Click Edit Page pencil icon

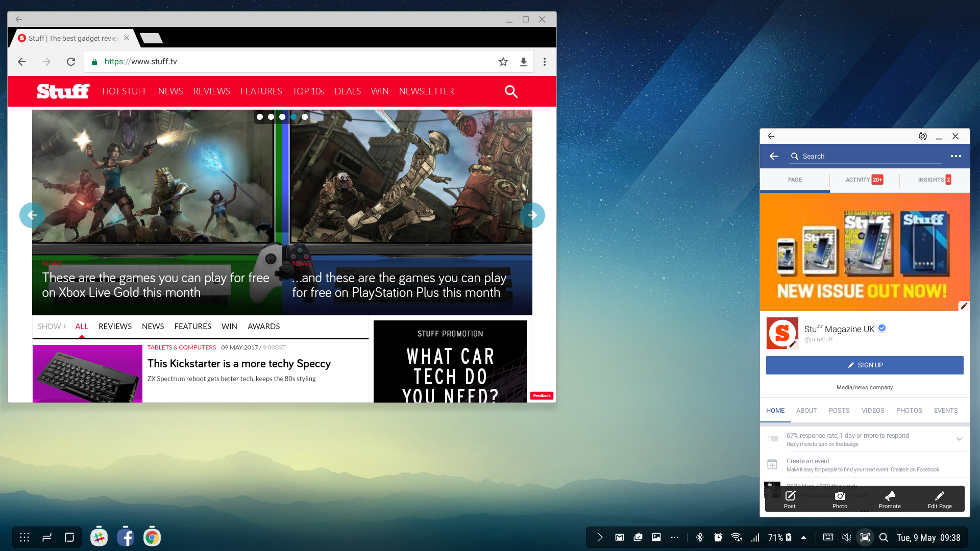pos(940,499)
